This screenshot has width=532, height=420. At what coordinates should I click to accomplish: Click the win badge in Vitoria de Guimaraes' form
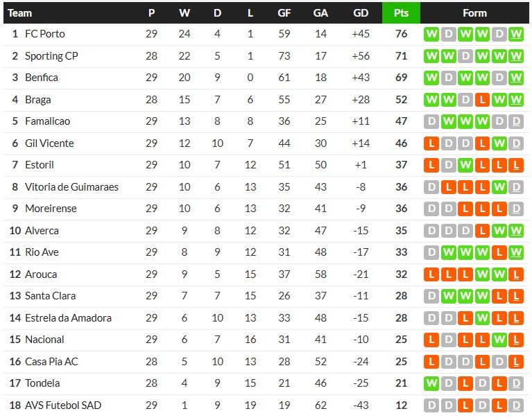[499, 187]
